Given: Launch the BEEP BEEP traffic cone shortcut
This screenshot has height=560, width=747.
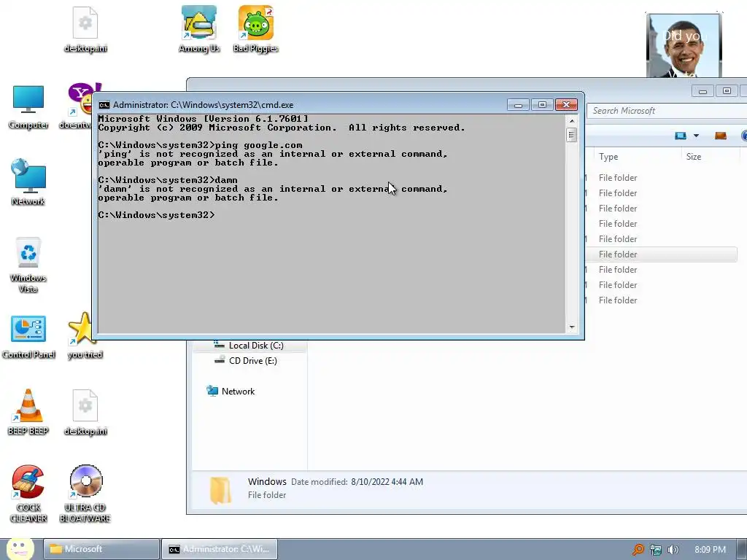Looking at the screenshot, I should pyautogui.click(x=28, y=412).
